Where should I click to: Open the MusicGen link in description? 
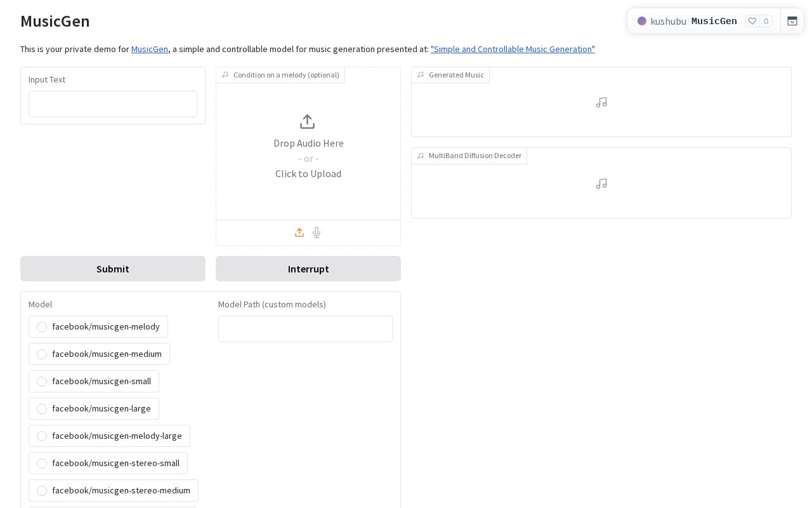pyautogui.click(x=150, y=49)
